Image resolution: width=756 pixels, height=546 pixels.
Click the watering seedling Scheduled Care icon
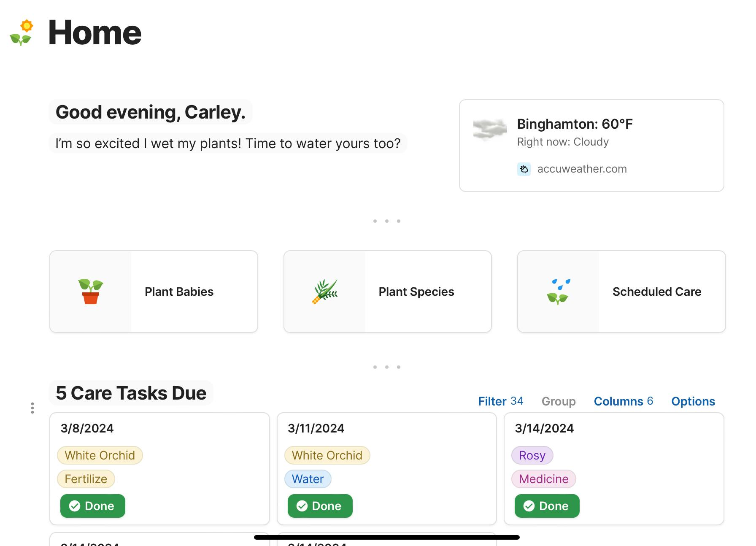(x=558, y=292)
